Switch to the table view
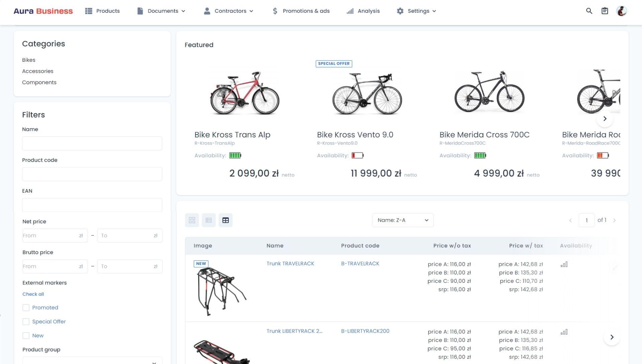The width and height of the screenshot is (642, 364). [226, 220]
